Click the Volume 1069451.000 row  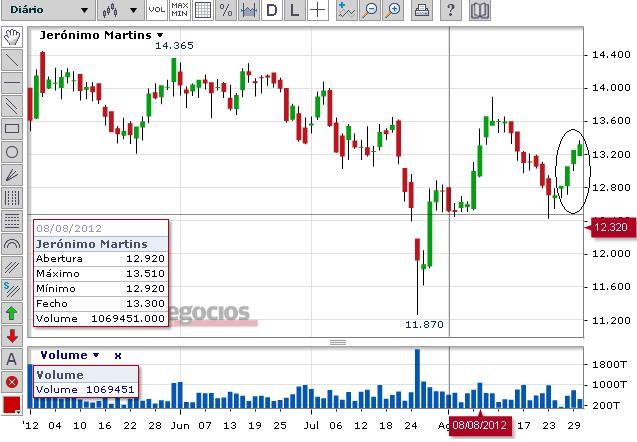pyautogui.click(x=101, y=318)
